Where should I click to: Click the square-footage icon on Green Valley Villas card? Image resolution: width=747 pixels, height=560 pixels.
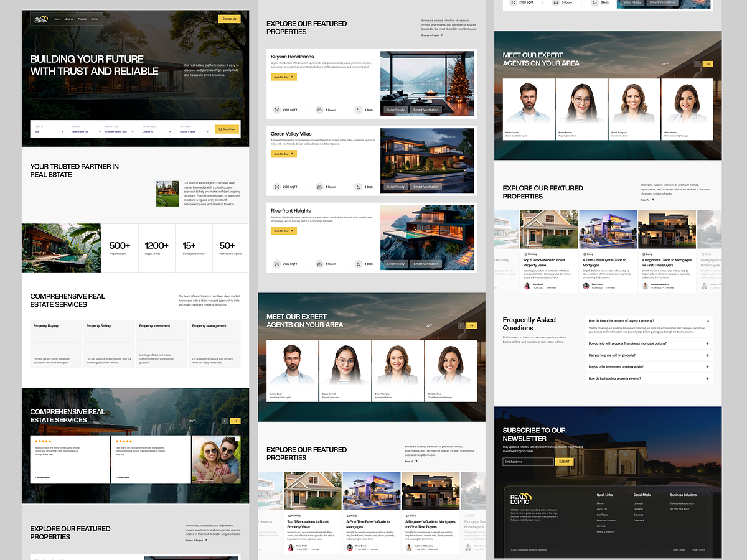[277, 187]
